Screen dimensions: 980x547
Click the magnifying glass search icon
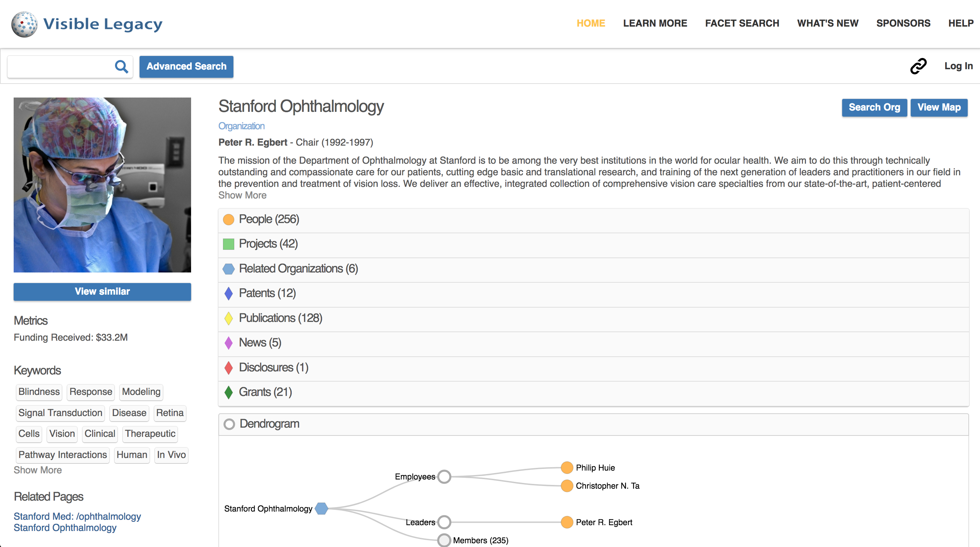tap(121, 66)
